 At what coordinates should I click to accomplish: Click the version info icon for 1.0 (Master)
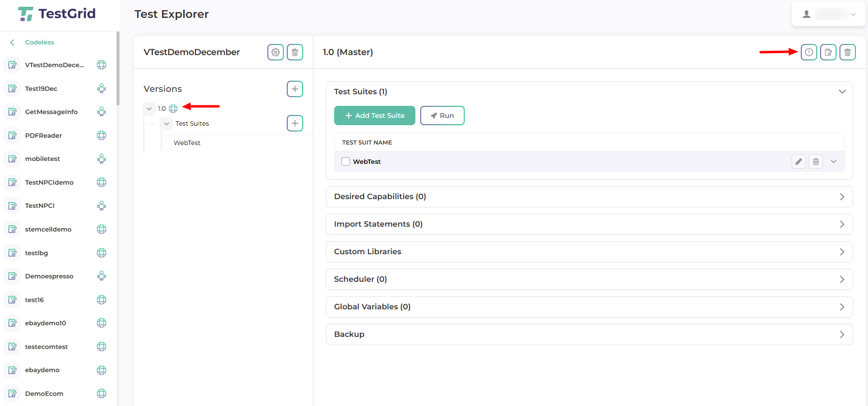click(x=809, y=52)
